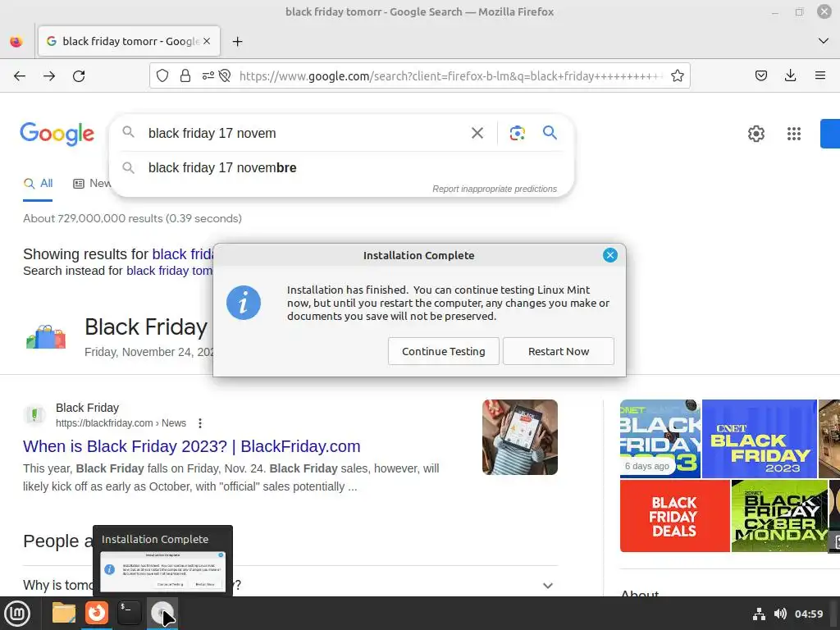Launch the Terminal from the taskbar
Image resolution: width=840 pixels, height=630 pixels.
(129, 613)
